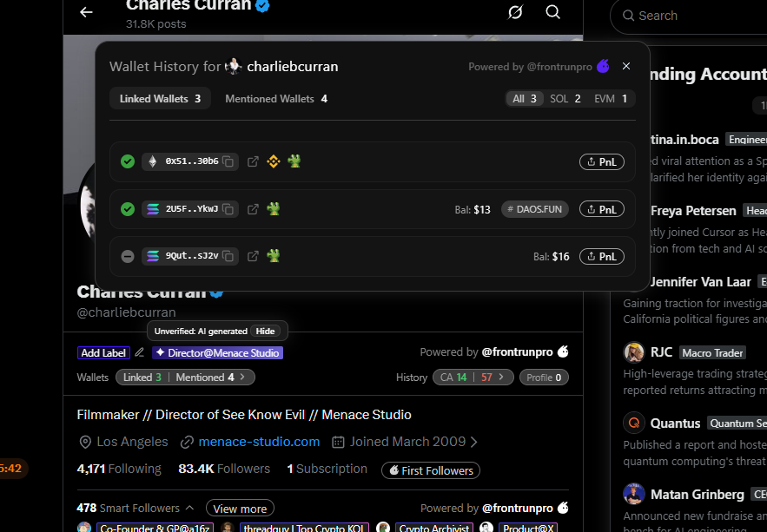Click the Crypto Archivist label
Viewport: 767px width, 532px height.
pyautogui.click(x=434, y=528)
